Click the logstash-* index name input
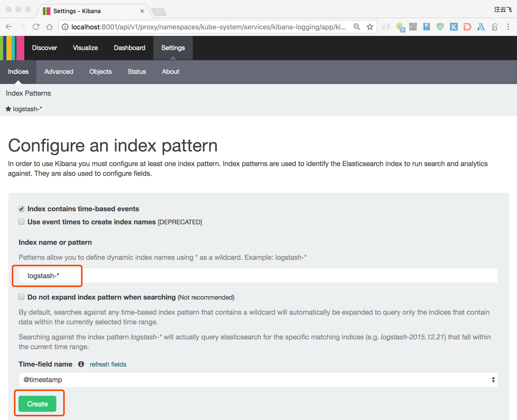517x420 pixels. [x=258, y=276]
